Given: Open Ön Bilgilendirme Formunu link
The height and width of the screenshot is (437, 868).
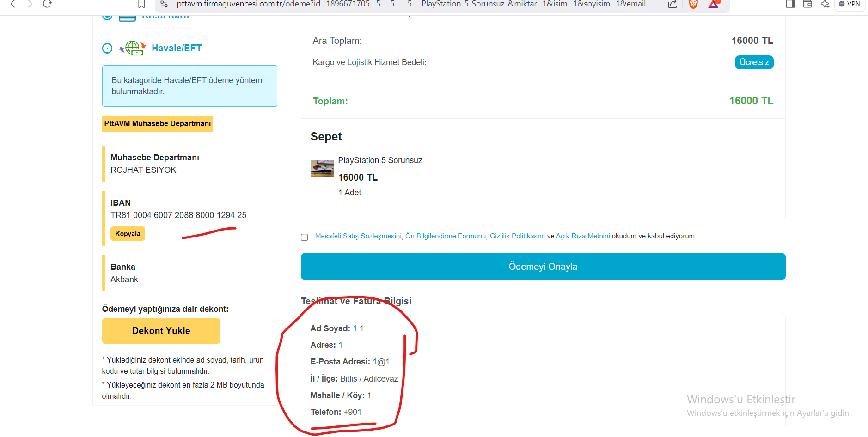Looking at the screenshot, I should coord(446,236).
